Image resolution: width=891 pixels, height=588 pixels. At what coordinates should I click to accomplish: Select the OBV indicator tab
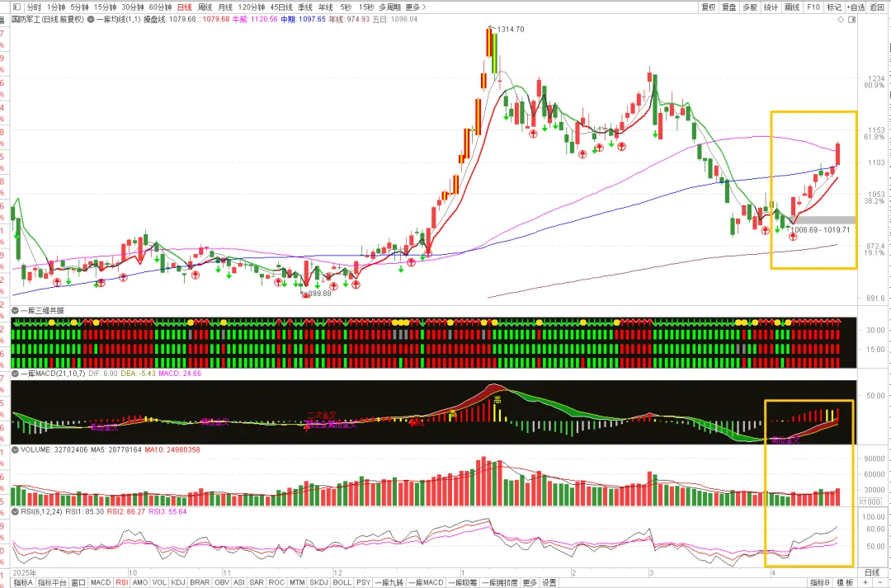[x=222, y=582]
